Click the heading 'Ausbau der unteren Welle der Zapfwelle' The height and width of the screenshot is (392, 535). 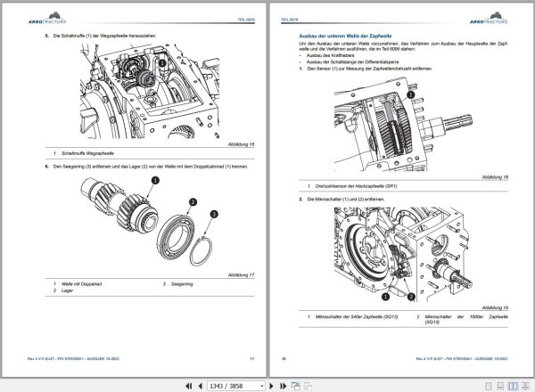345,36
